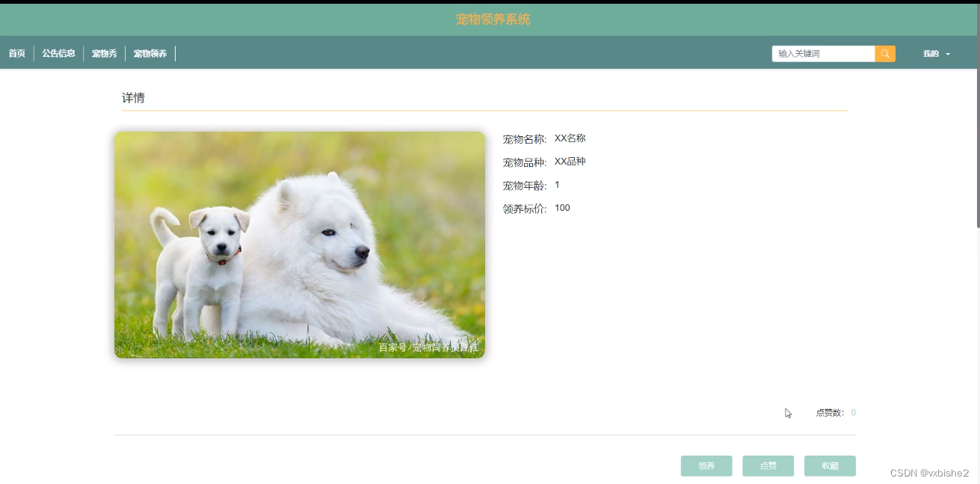
Task: Open the 首页 home menu item
Action: pyautogui.click(x=16, y=54)
